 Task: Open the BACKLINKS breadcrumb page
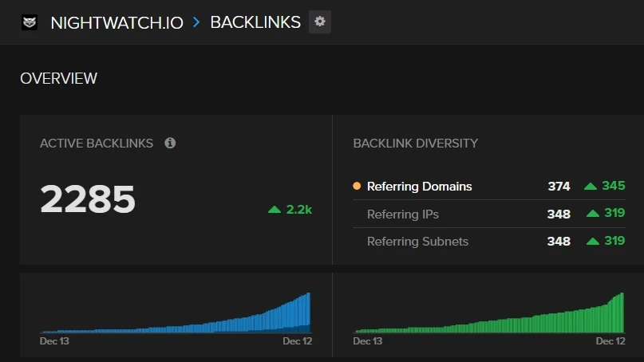pyautogui.click(x=255, y=22)
